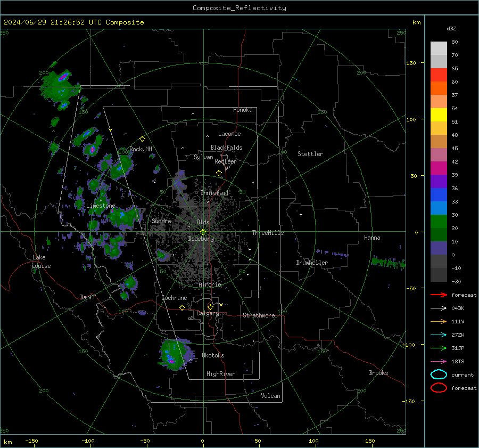This screenshot has height=448, width=479.
Task: Click the Limestone label
Action: [101, 206]
